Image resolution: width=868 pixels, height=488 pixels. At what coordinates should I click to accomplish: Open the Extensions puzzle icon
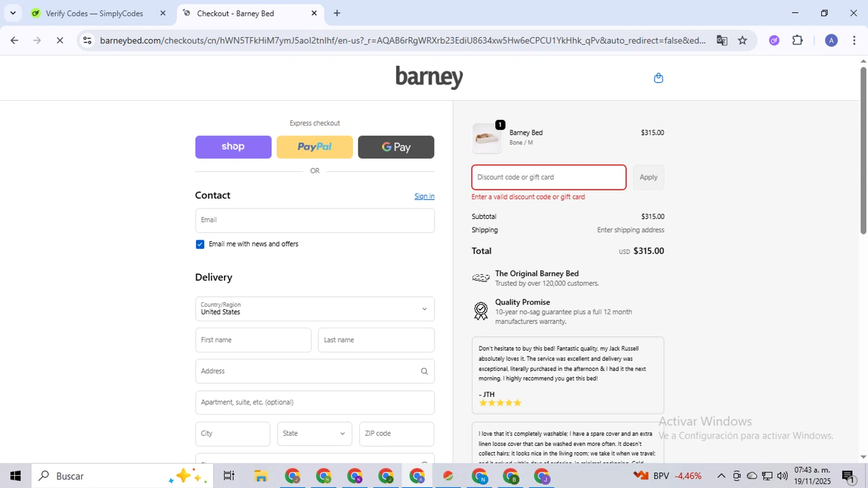coord(797,41)
